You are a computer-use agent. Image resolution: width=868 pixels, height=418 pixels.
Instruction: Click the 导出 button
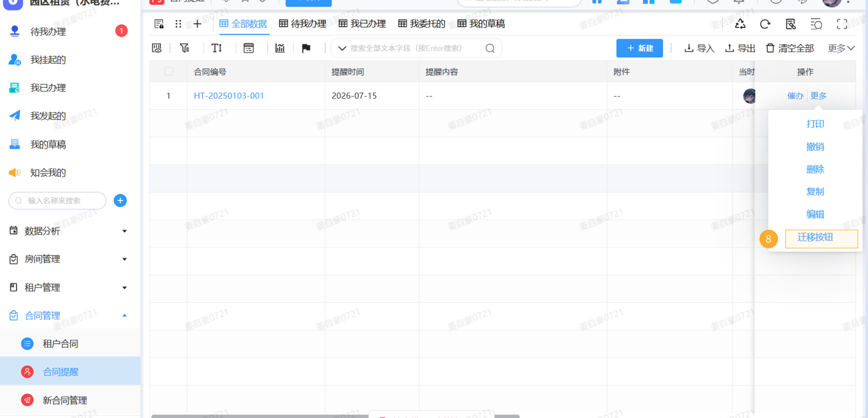click(740, 48)
